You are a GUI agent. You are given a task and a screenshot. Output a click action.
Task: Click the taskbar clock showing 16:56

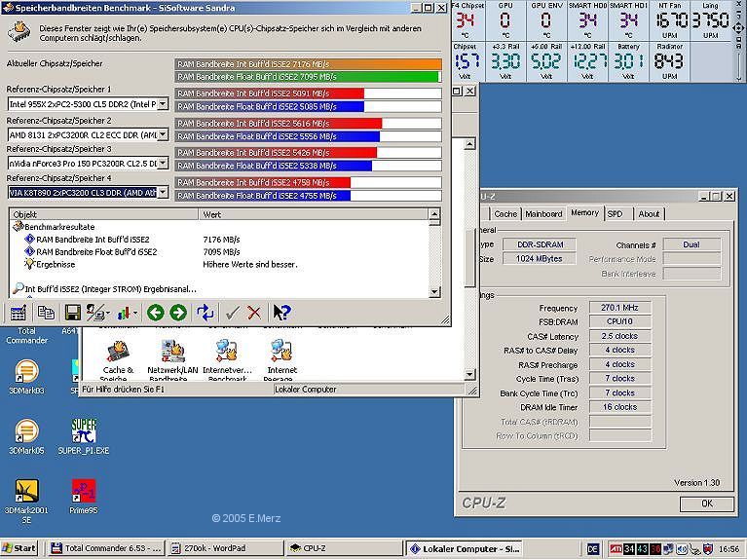(x=728, y=549)
